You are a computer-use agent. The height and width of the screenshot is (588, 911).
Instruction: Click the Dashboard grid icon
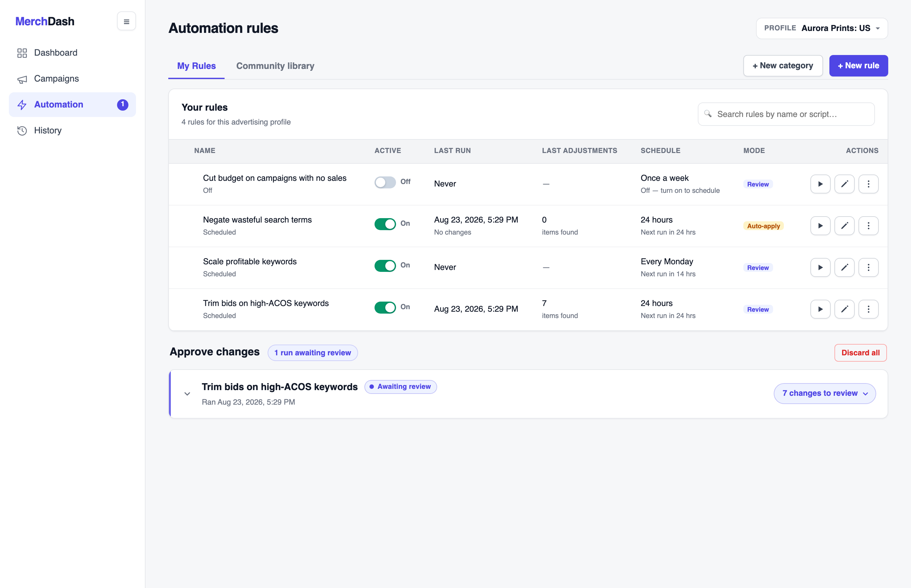[x=22, y=53]
